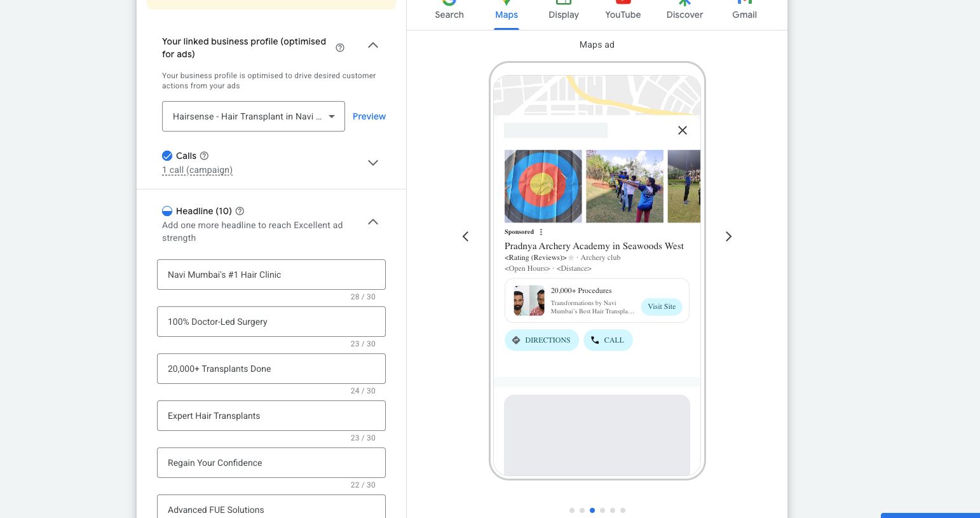
Task: Edit the Navi Mumbai's #1 Hair Clinic headline
Action: tap(271, 275)
